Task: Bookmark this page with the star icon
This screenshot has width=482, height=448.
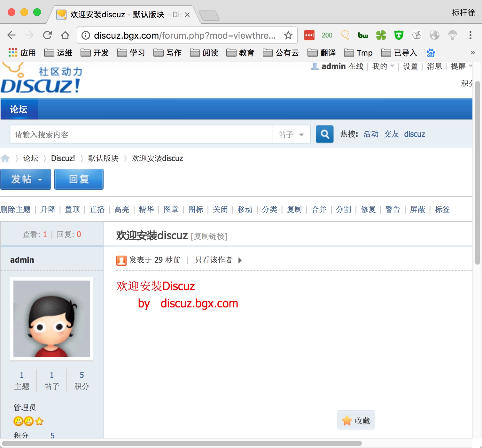Action: [288, 35]
